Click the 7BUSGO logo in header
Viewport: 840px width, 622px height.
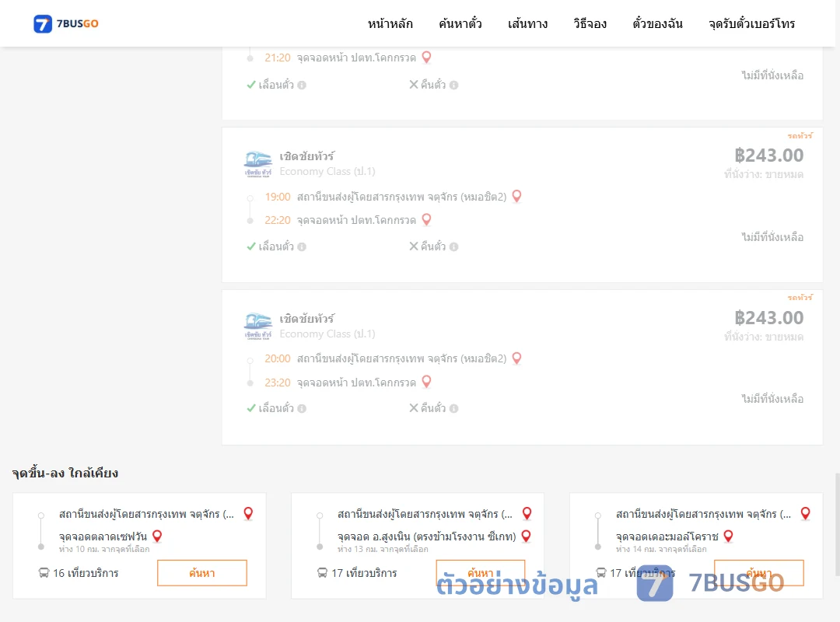click(66, 23)
